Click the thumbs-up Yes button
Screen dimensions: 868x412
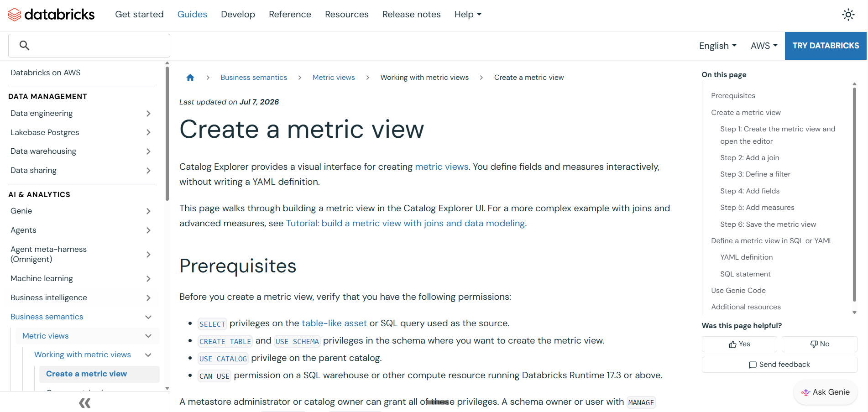click(x=739, y=344)
